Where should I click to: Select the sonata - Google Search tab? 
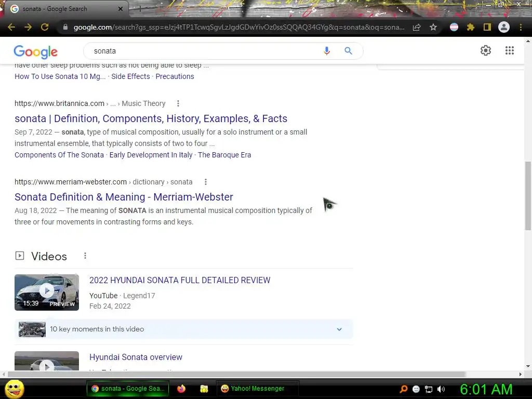coord(65,9)
